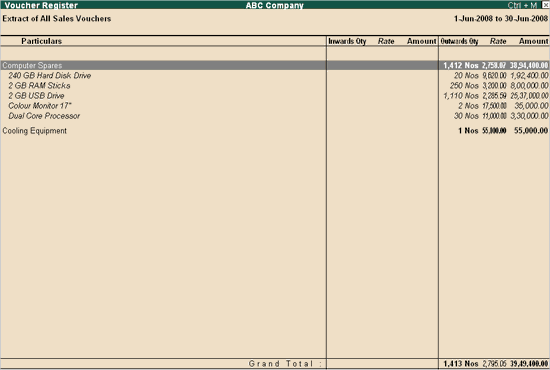Click the Grand Total amount 39,49,400.00
The image size is (550, 370).
point(529,364)
